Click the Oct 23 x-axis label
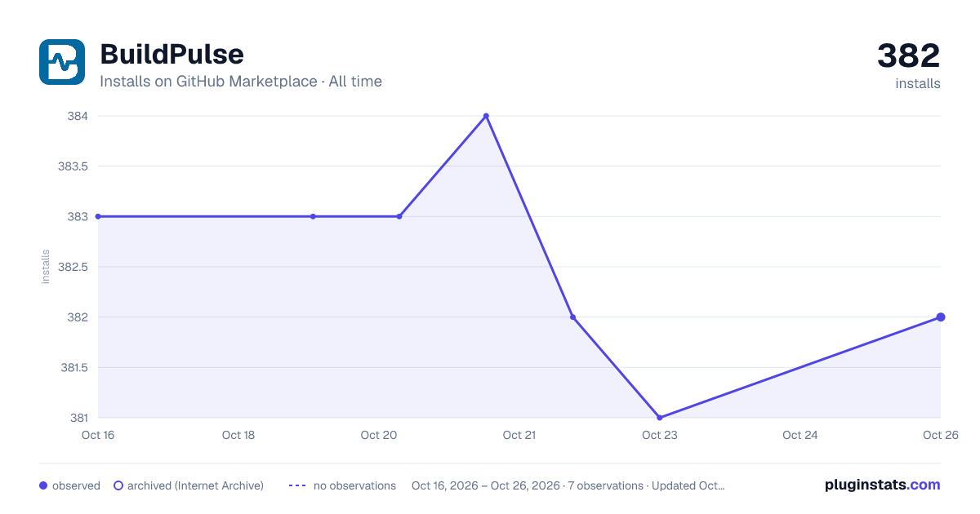980x514 pixels. click(660, 435)
